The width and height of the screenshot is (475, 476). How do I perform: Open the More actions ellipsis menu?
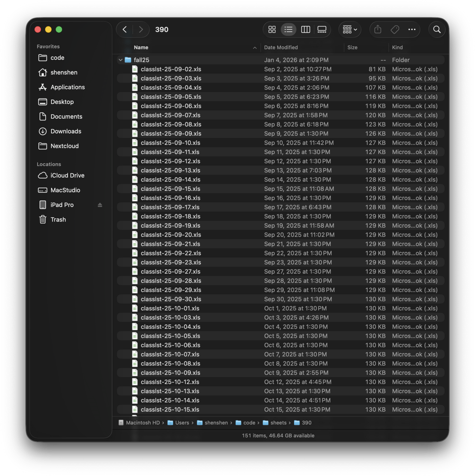[x=411, y=30]
